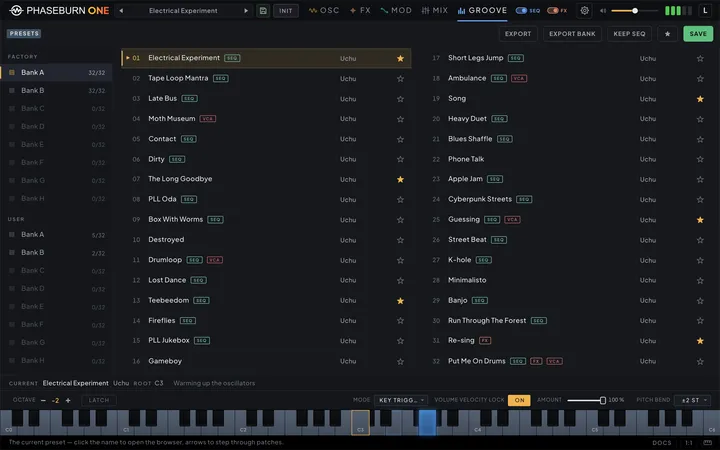The image size is (720, 450).
Task: Decrease octave with the minus button
Action: pyautogui.click(x=43, y=400)
